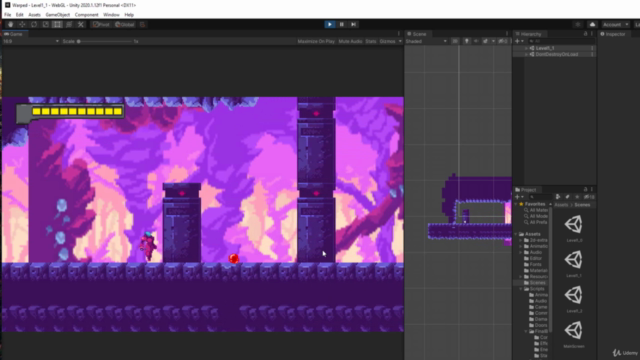640x360 pixels.
Task: Toggle Maximize On Play
Action: click(316, 41)
